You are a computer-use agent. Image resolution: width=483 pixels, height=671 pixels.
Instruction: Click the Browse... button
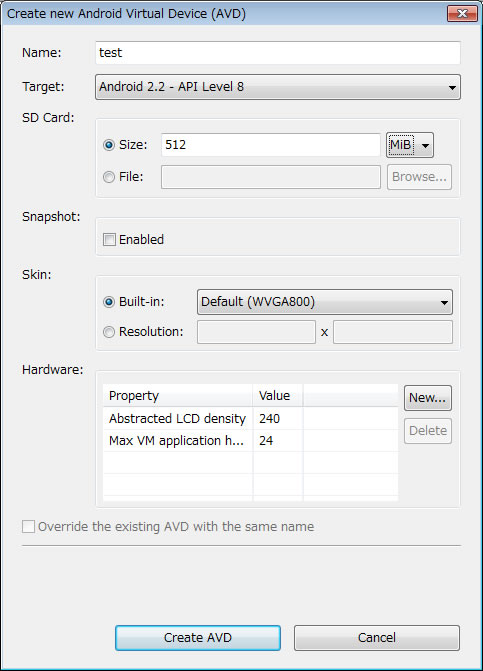coord(419,177)
